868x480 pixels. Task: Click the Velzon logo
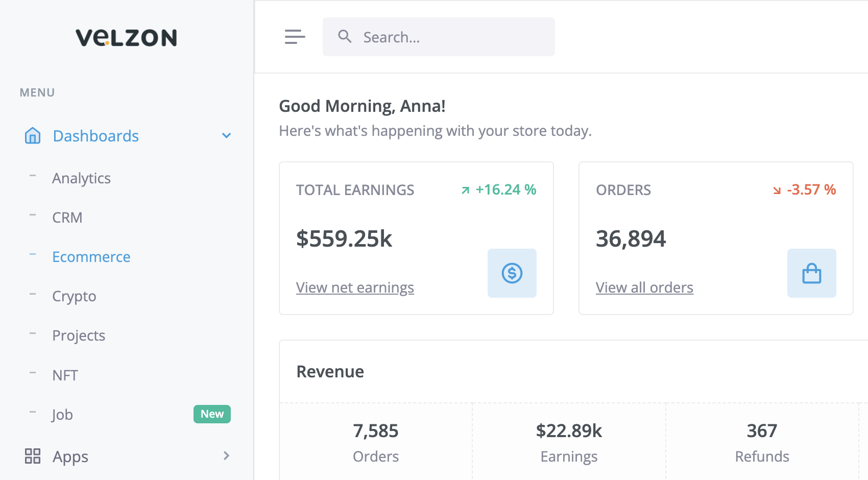click(x=126, y=38)
